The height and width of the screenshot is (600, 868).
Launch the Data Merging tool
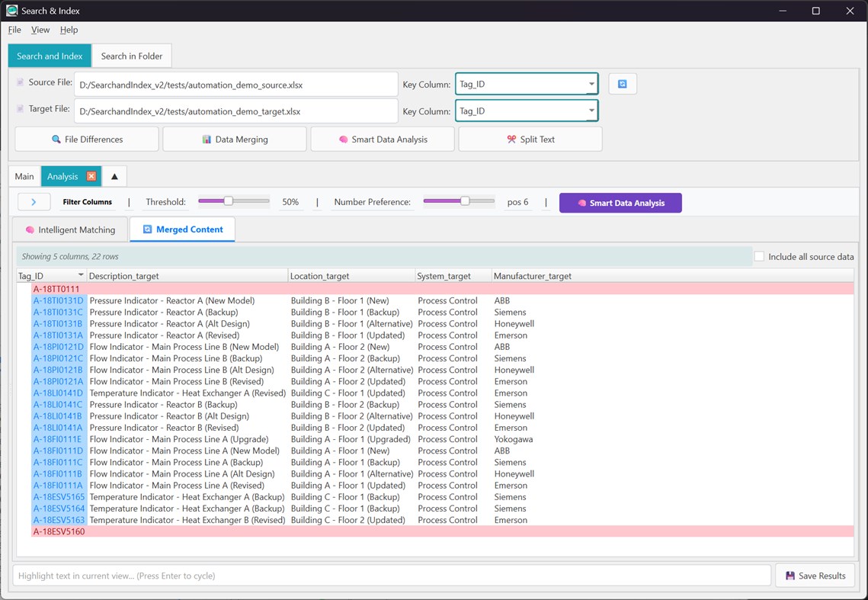pos(234,139)
